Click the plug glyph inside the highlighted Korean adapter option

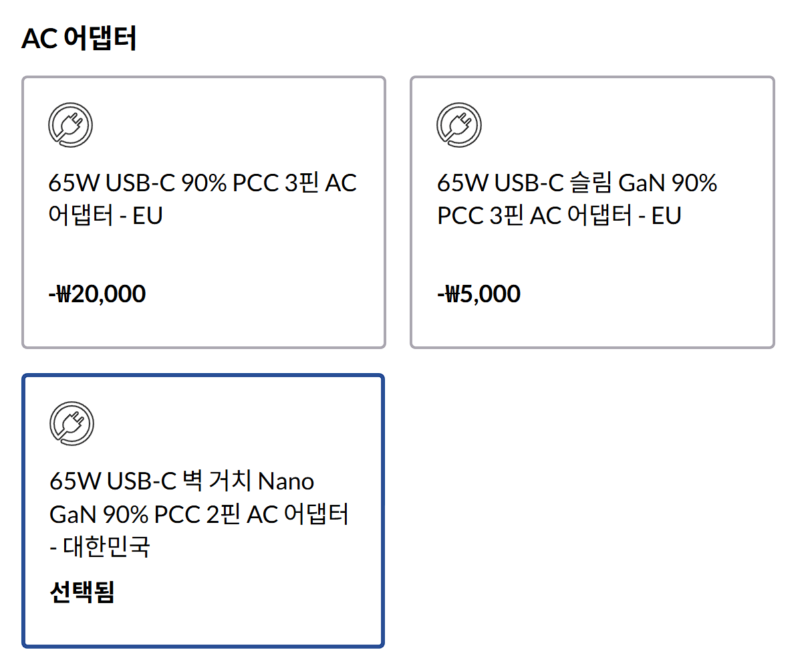point(70,422)
